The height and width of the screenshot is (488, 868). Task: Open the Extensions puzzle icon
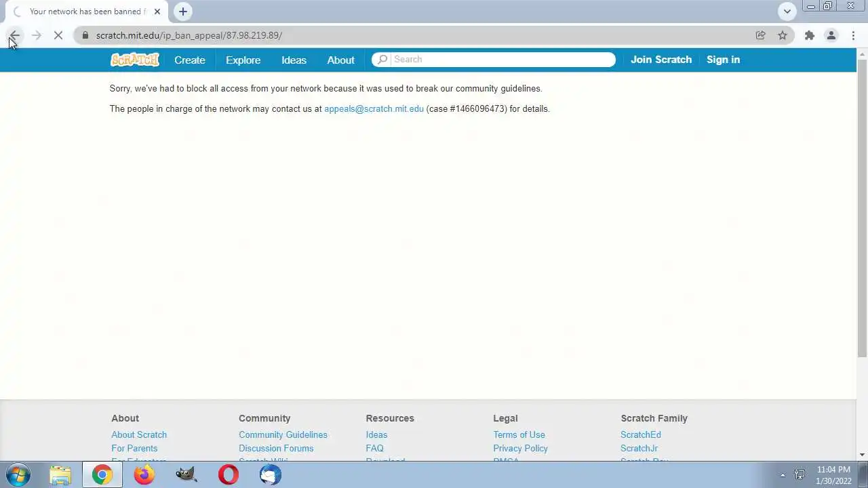pos(809,35)
